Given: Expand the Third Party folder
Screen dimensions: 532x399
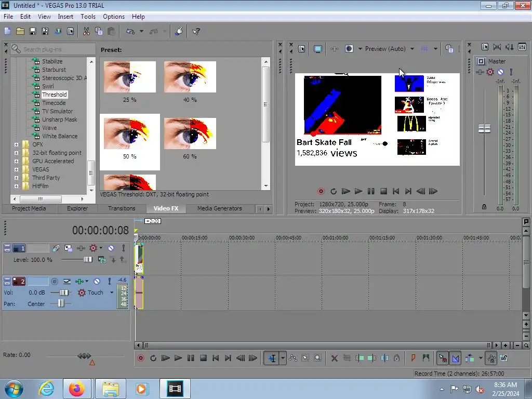Looking at the screenshot, I should [x=16, y=178].
